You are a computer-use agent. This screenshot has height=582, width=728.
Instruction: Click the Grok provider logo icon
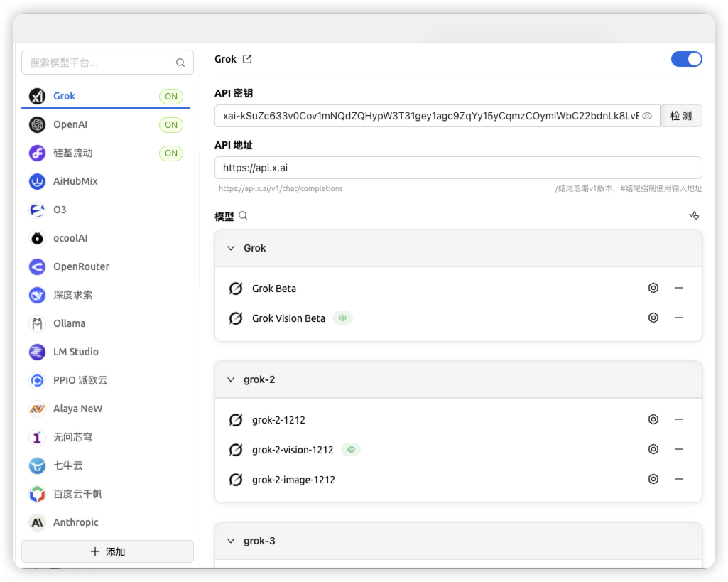(x=37, y=96)
